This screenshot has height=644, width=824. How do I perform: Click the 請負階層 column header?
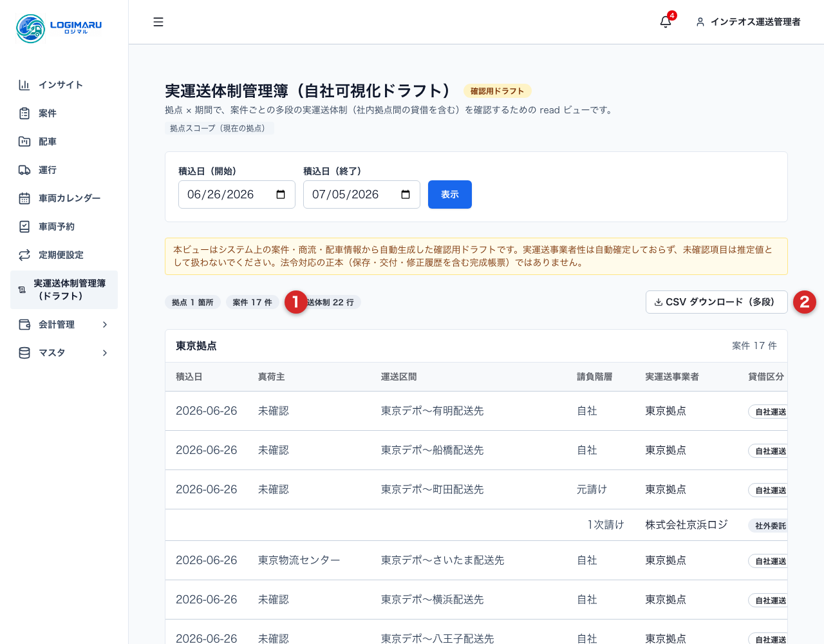coord(595,377)
